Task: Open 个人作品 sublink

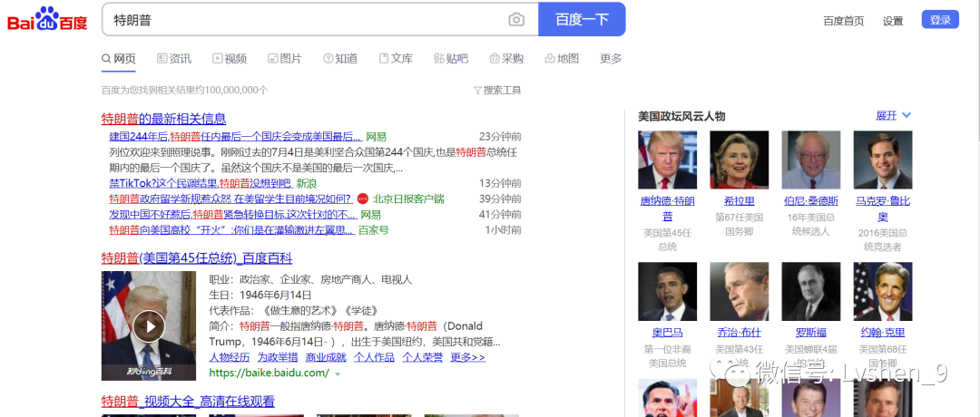Action: click(374, 358)
